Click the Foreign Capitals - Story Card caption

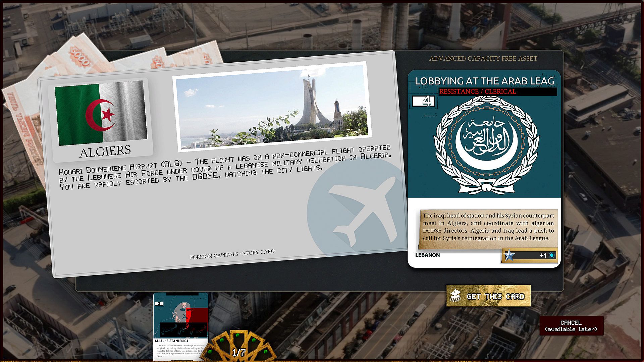(x=232, y=254)
